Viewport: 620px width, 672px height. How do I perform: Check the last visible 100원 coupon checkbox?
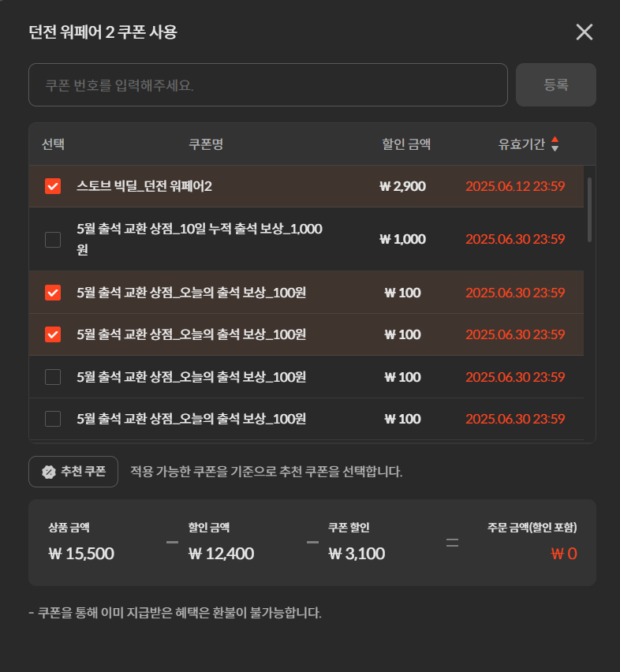(53, 419)
